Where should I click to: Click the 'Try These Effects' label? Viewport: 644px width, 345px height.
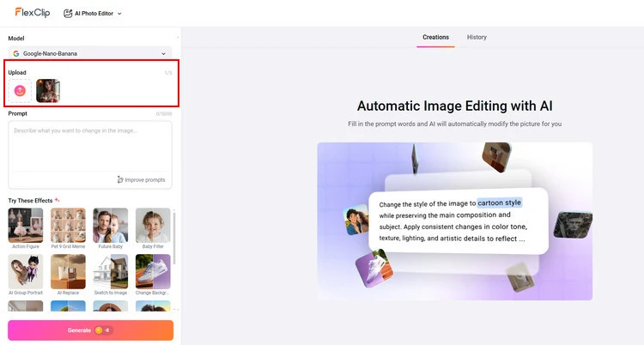pyautogui.click(x=30, y=201)
